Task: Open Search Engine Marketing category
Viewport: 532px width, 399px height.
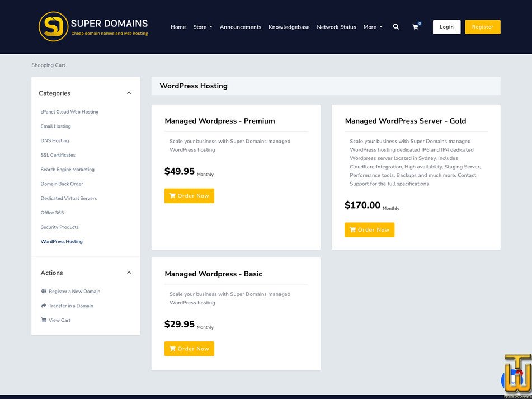Action: (x=68, y=170)
